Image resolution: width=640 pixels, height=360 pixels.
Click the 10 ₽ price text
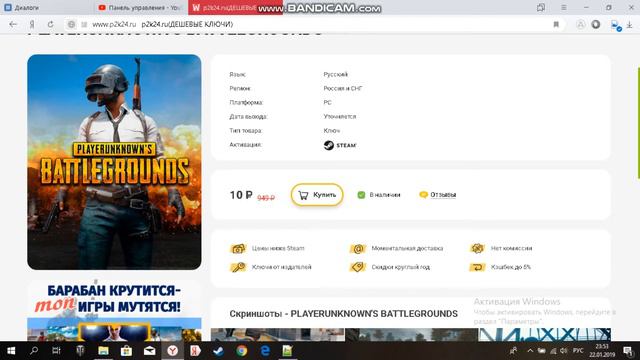pos(241,195)
